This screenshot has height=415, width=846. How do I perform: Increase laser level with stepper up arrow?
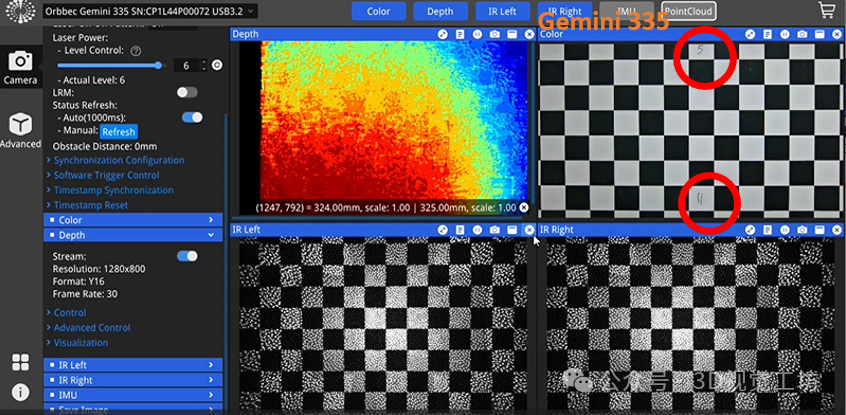[203, 63]
